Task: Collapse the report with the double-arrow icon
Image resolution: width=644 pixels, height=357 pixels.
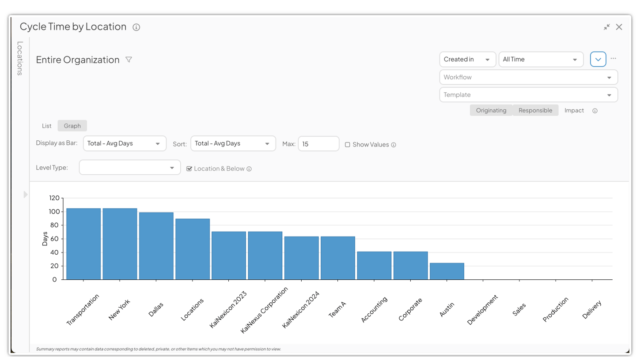Action: point(607,26)
